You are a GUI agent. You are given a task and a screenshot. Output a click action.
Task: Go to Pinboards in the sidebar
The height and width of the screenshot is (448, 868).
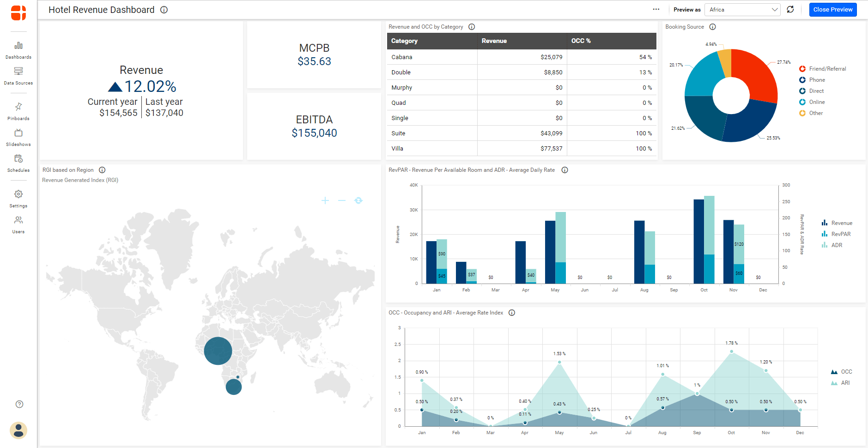click(18, 111)
